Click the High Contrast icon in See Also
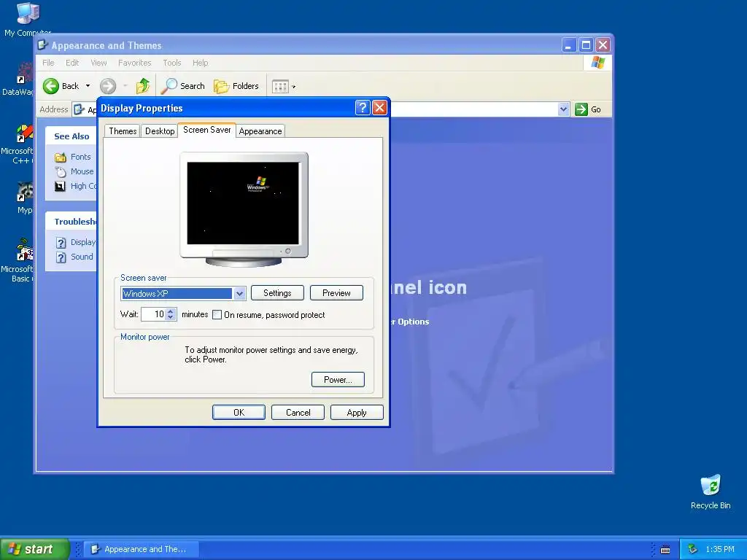747x560 pixels. 60,186
